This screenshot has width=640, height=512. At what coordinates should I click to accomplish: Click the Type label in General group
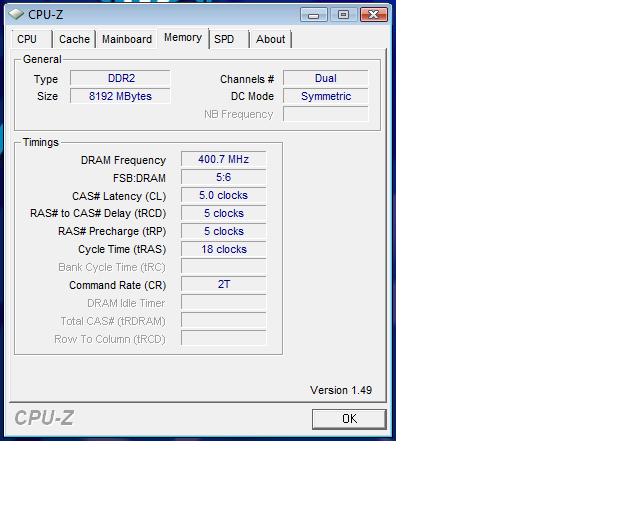[x=46, y=79]
